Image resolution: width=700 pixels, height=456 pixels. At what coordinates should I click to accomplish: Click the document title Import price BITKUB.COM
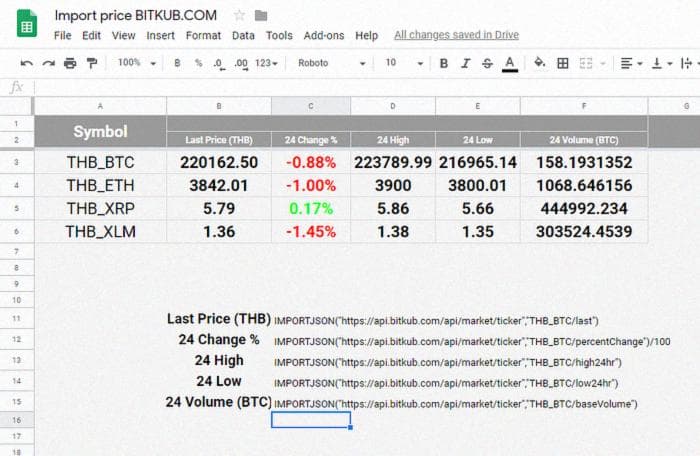point(136,16)
